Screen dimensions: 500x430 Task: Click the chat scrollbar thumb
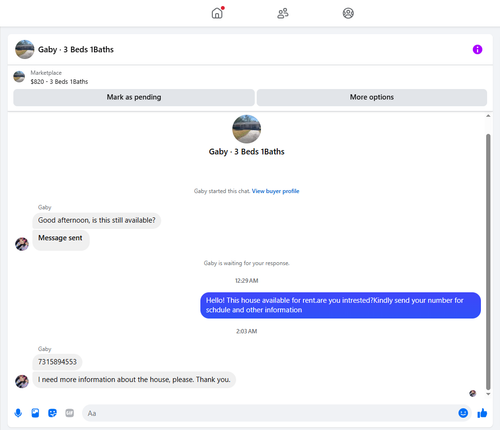488,262
